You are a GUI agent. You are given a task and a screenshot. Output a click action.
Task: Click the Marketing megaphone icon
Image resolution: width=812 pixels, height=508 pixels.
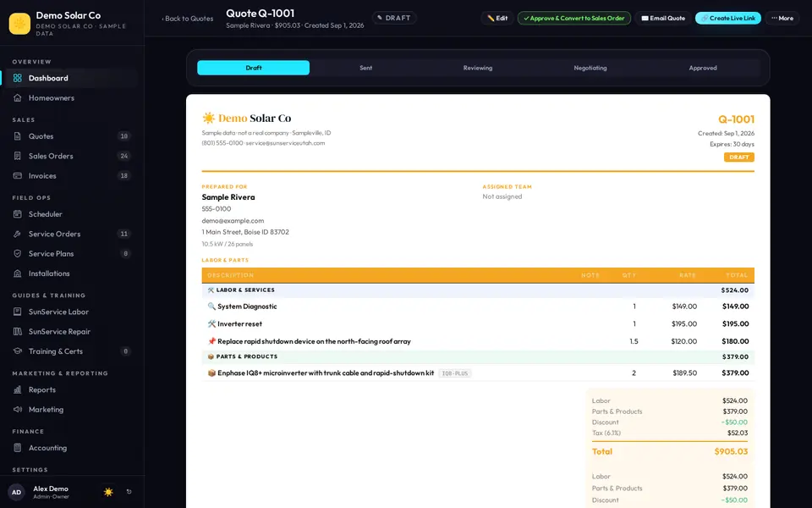tap(18, 409)
